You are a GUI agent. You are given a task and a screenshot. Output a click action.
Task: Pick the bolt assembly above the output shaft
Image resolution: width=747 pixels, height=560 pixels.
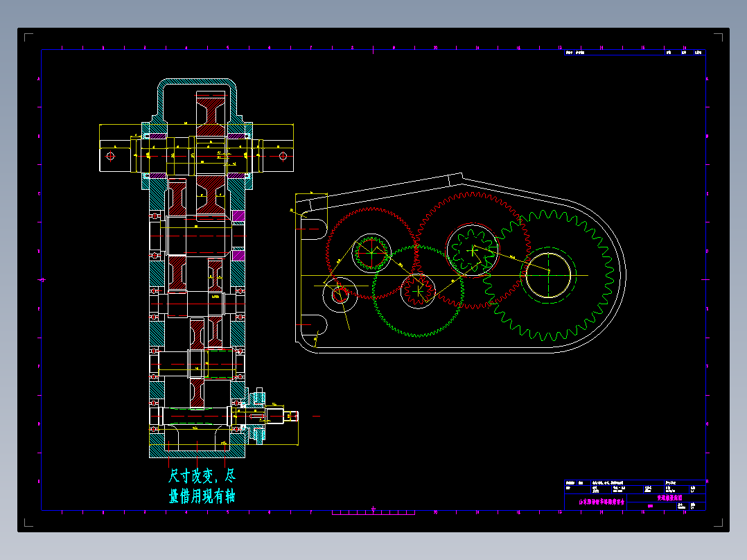[x=258, y=396]
